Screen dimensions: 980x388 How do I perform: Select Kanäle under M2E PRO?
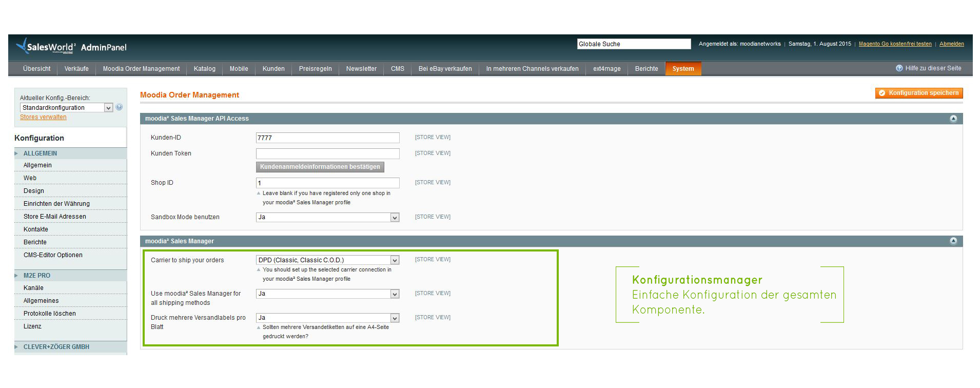coord(70,288)
